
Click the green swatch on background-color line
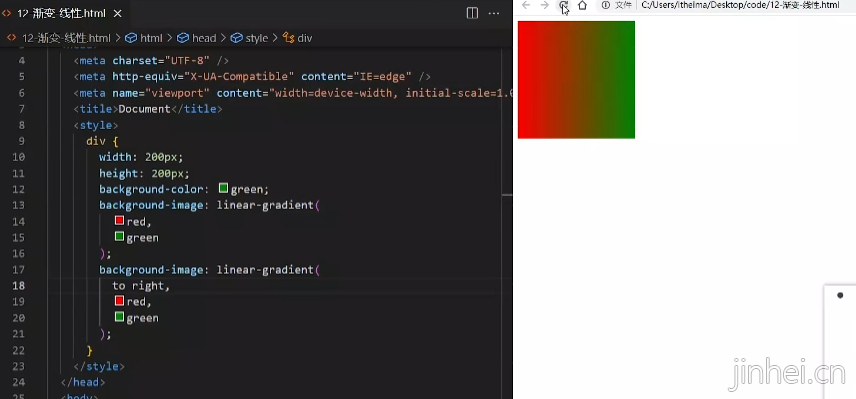point(223,188)
